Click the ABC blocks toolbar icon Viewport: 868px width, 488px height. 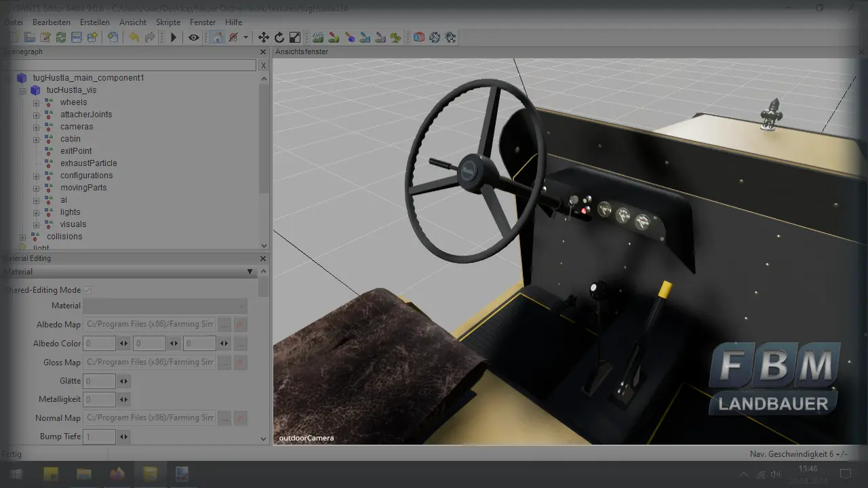click(x=419, y=37)
